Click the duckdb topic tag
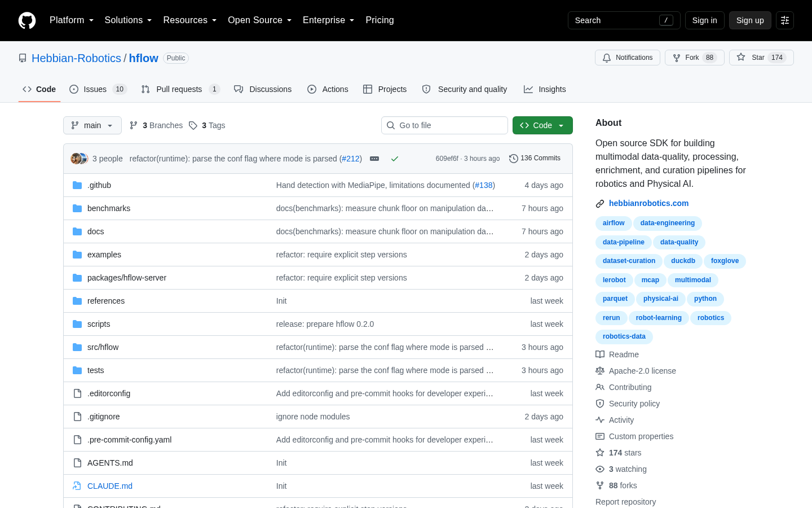This screenshot has width=812, height=508. tap(683, 261)
